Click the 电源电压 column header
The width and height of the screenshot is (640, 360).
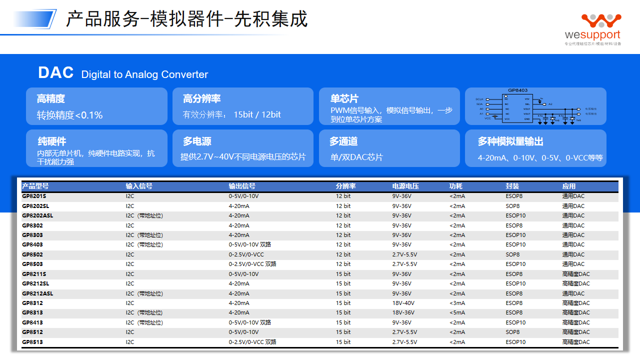(x=405, y=186)
